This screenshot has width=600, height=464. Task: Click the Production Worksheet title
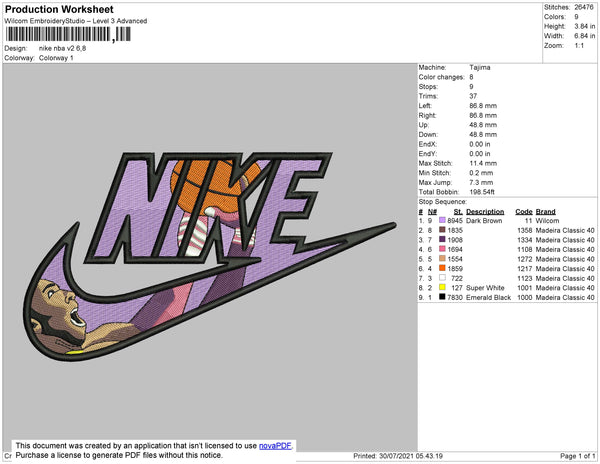[59, 10]
